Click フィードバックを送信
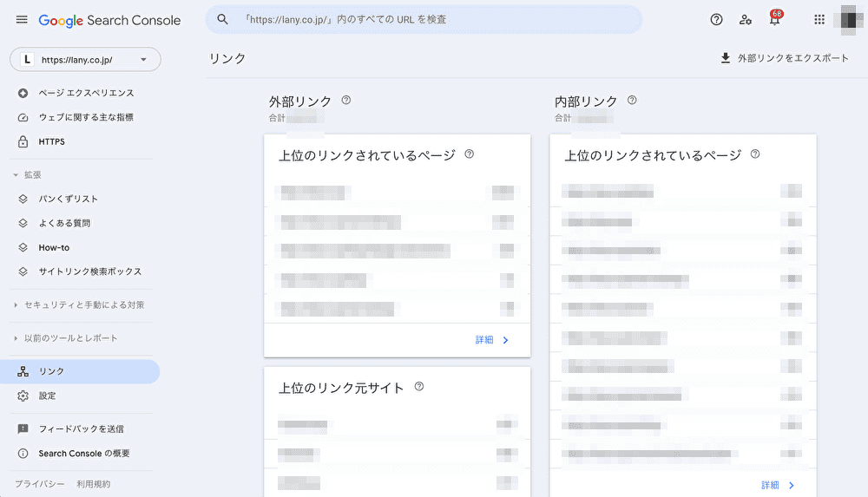 click(x=82, y=429)
